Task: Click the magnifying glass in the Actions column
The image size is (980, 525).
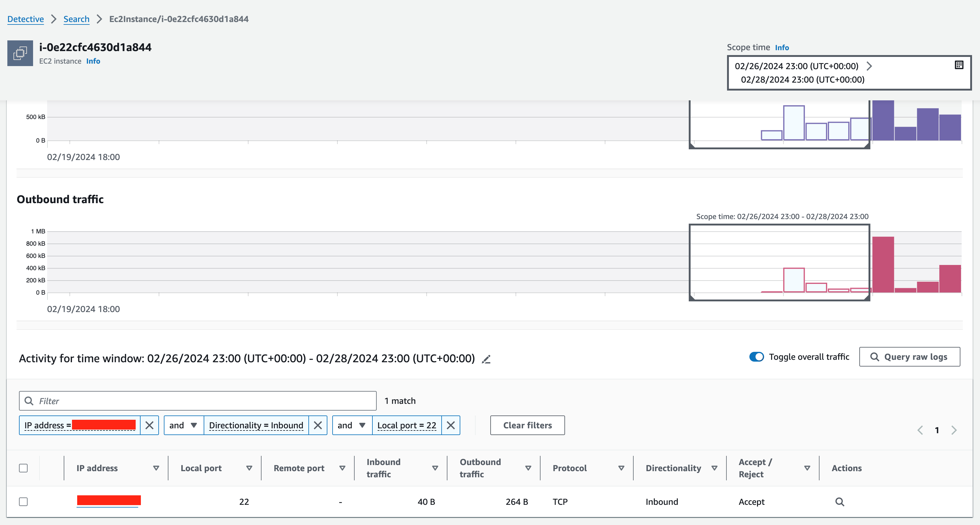Action: pos(840,501)
